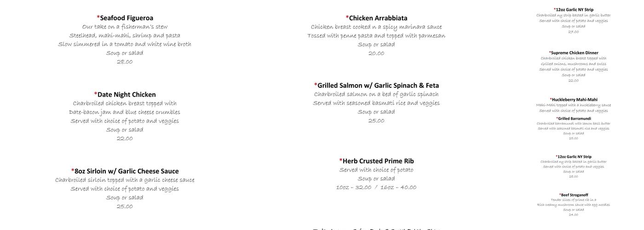Click "Slow simmered in a tomato" description line
644x230 pixels.
[x=125, y=44]
